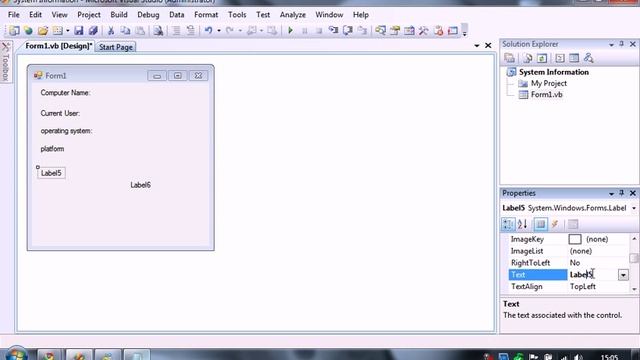Pin the Solution Explorer panel with auto-hide
This screenshot has height=360, width=640.
pyautogui.click(x=622, y=44)
